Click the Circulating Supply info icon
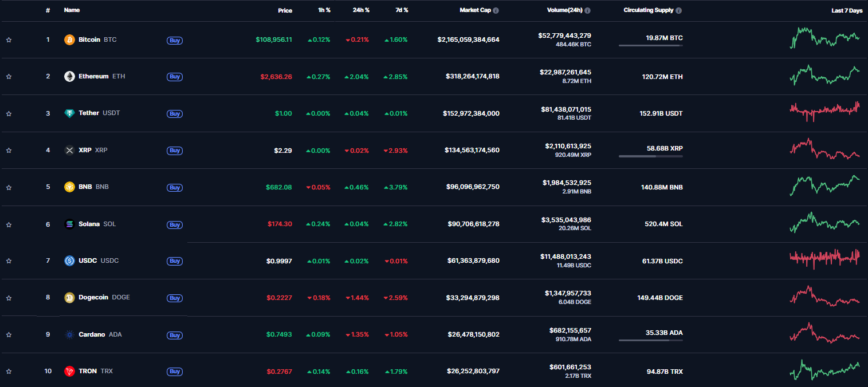Image resolution: width=868 pixels, height=387 pixels. coord(679,11)
